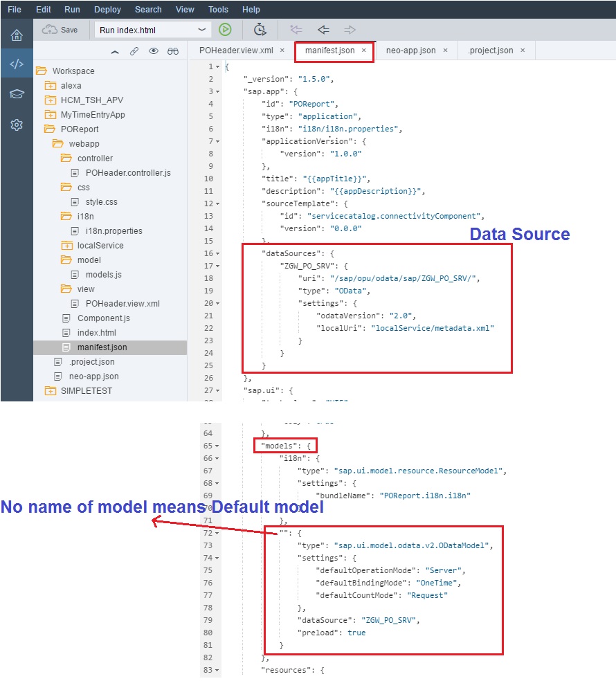
Task: Click the Git history clock icon
Action: [x=260, y=30]
